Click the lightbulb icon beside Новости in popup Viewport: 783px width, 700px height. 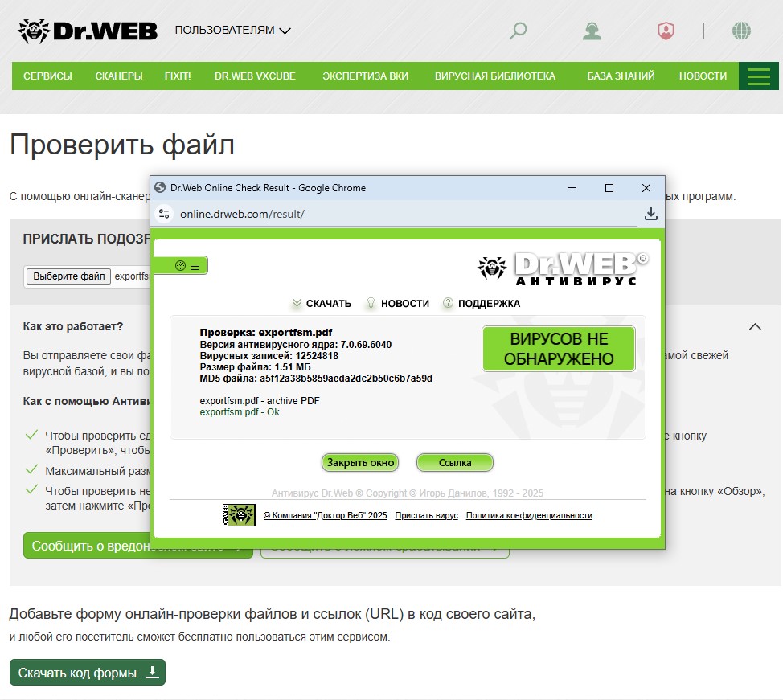pyautogui.click(x=371, y=303)
